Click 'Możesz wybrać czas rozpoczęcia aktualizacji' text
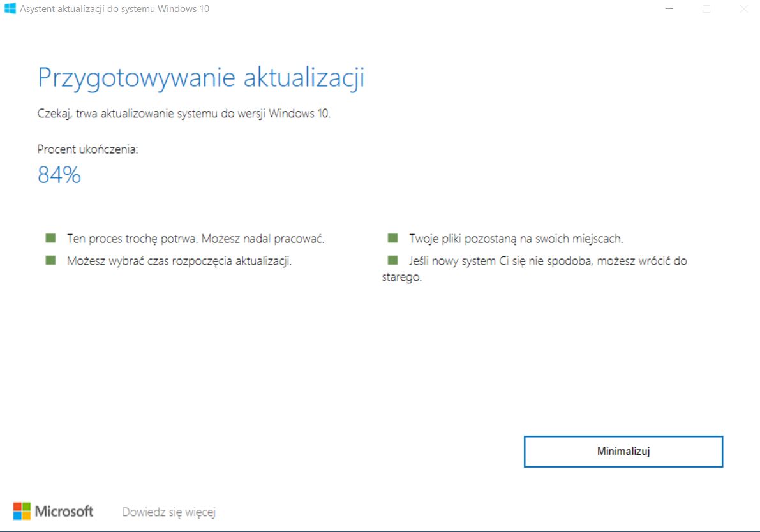Screen dimensions: 760x532 (x=179, y=261)
